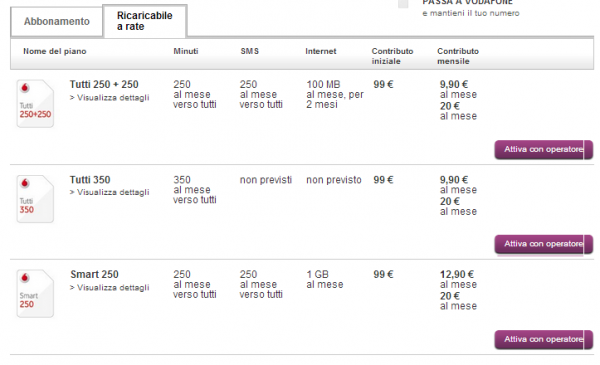
Task: Click the Nome del piano column header
Action: 55,51
